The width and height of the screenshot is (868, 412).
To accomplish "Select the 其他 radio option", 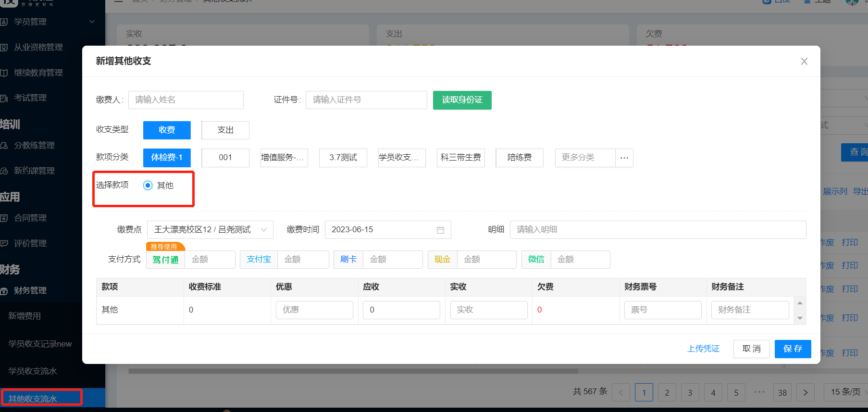I will (x=148, y=185).
